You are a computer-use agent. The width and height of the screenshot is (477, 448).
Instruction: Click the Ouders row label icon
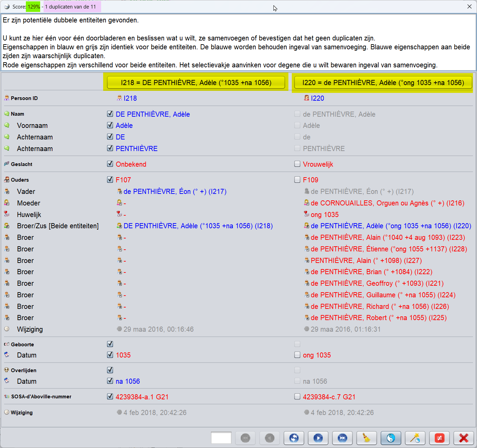[7, 179]
